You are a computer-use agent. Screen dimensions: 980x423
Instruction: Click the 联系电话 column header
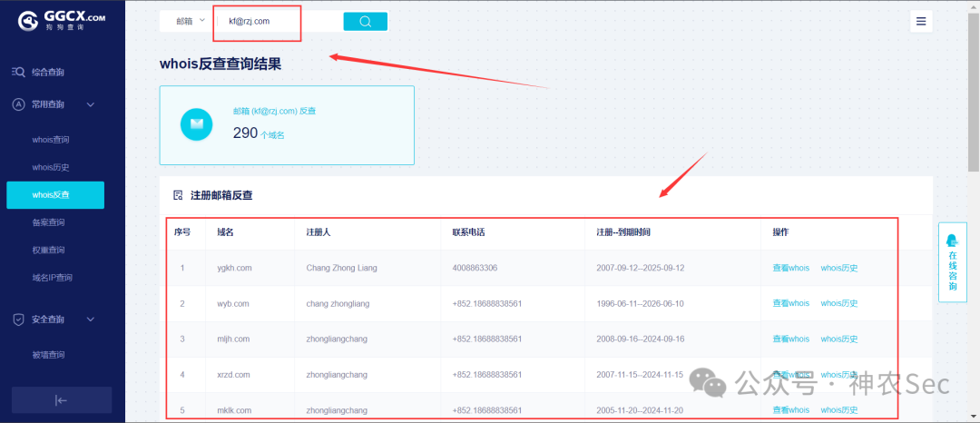[x=468, y=231]
